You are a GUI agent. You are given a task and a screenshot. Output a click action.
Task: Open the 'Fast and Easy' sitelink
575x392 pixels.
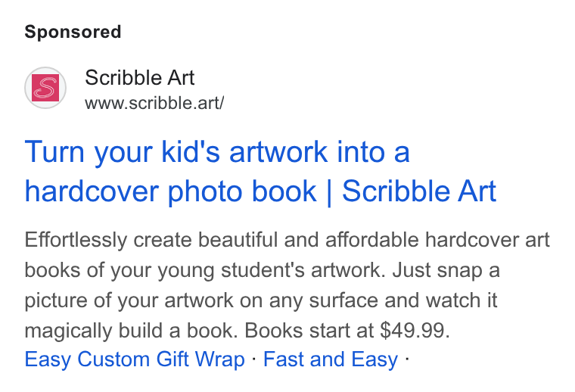(331, 359)
